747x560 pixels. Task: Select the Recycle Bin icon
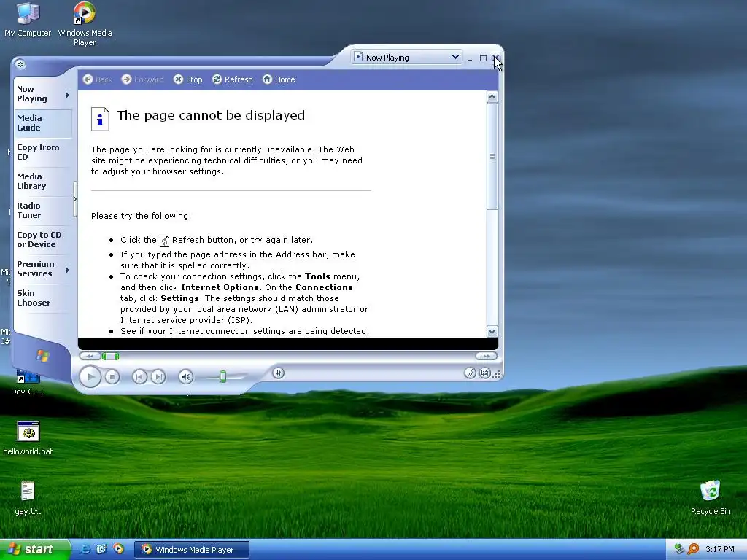point(711,497)
